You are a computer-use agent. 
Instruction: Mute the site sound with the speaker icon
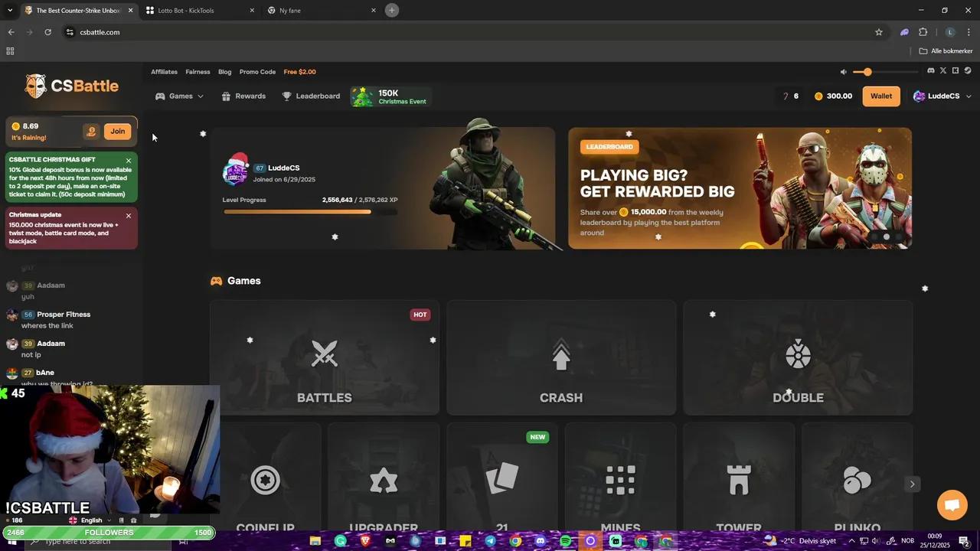pos(844,71)
